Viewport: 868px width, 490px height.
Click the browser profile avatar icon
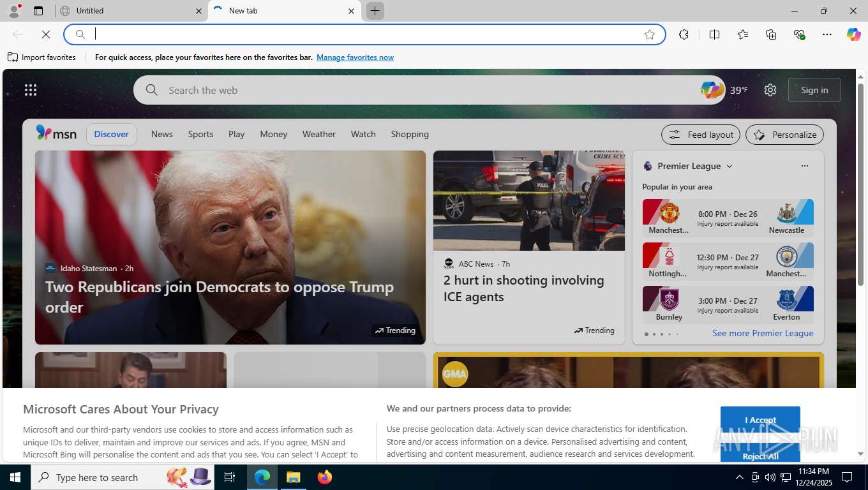click(14, 11)
